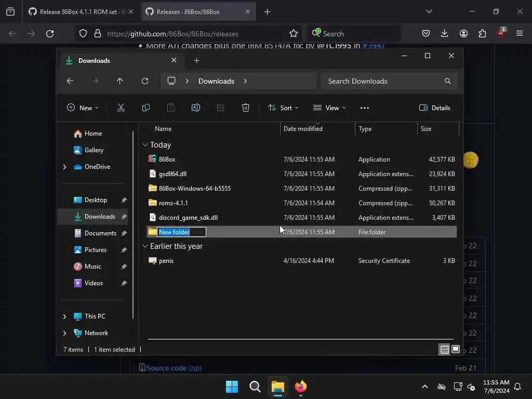This screenshot has height=399, width=532.
Task: Click the New folder name edit box
Action: point(181,232)
